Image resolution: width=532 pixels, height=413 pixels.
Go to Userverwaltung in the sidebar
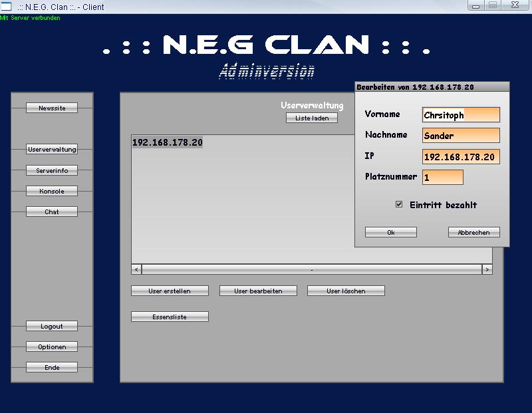click(x=52, y=149)
